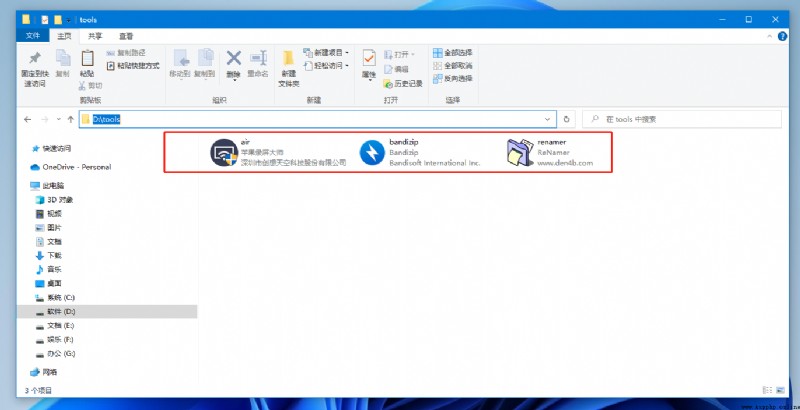Expand the address bar history dropdown
800x410 pixels.
tap(548, 119)
